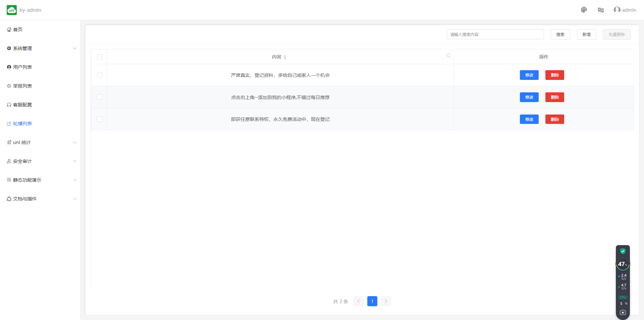Screen dimensions: 644x320
Task: Click 删除 for the 点击右上角 row
Action: click(555, 97)
